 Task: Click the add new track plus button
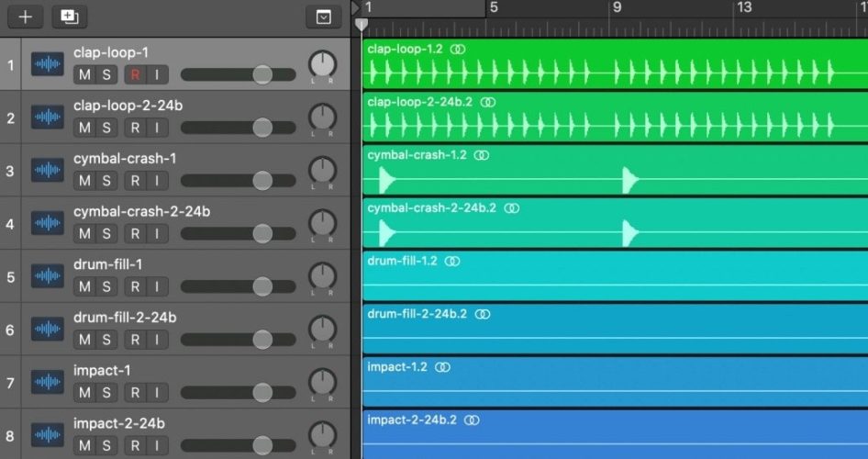(25, 17)
